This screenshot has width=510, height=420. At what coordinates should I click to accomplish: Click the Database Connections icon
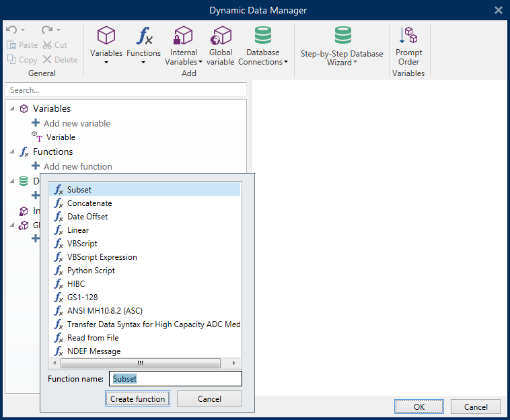(x=263, y=36)
